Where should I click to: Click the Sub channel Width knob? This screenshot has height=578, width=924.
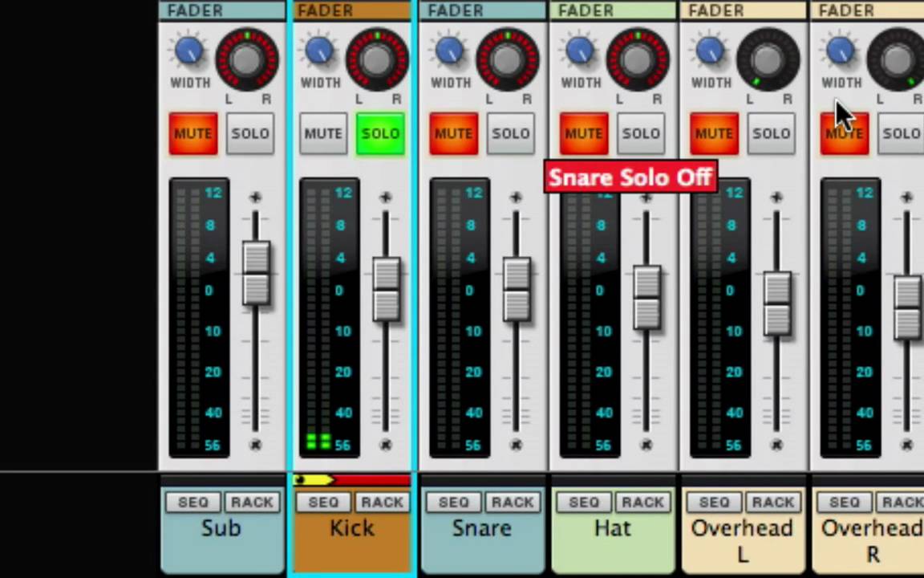point(190,51)
